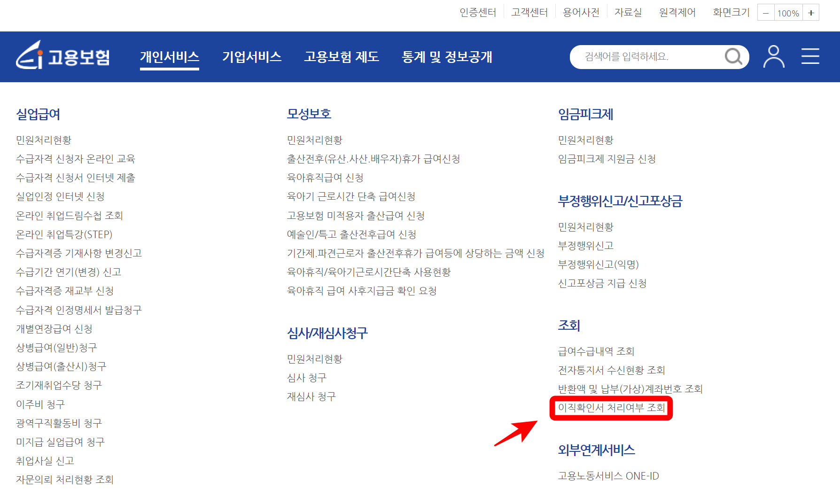Increase screen size with plus button
Image resolution: width=840 pixels, height=504 pixels.
point(811,13)
